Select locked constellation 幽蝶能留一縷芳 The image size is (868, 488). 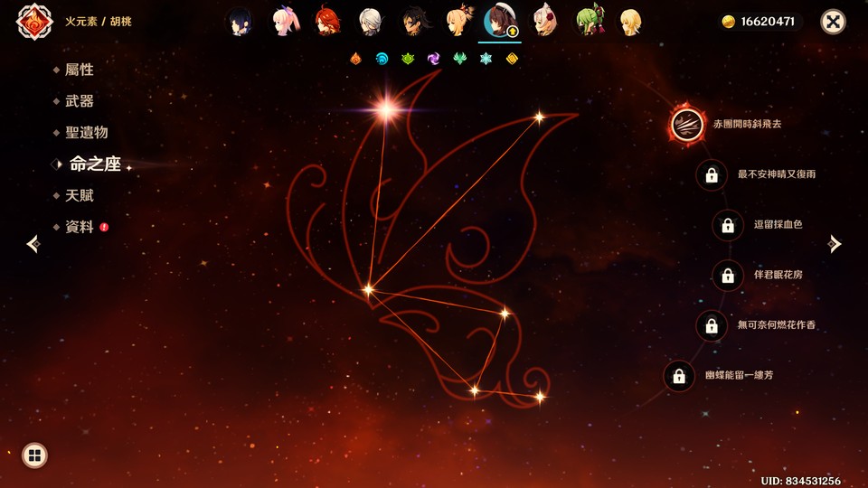[679, 375]
